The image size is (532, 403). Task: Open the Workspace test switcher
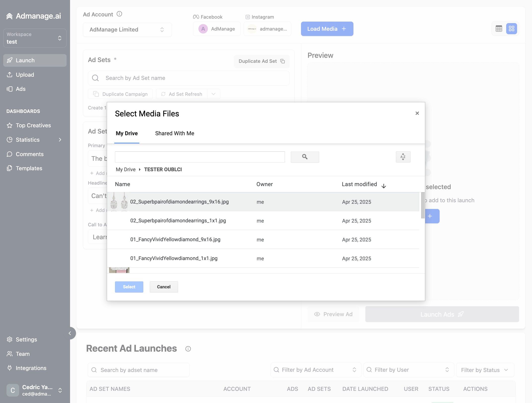coord(35,38)
